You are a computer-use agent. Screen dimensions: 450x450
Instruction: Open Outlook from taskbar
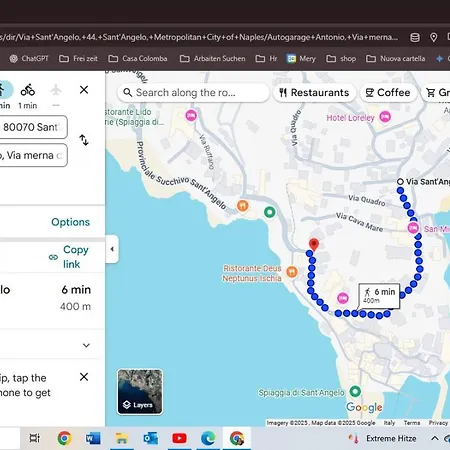tap(151, 438)
